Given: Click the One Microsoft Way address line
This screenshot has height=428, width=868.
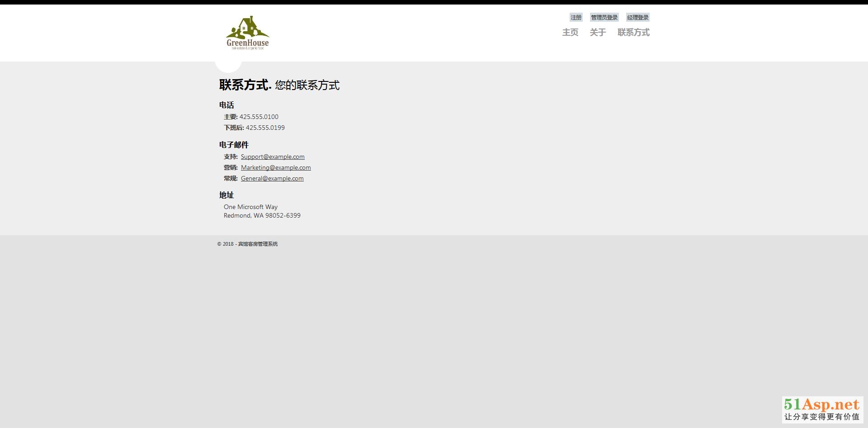Looking at the screenshot, I should (x=250, y=207).
